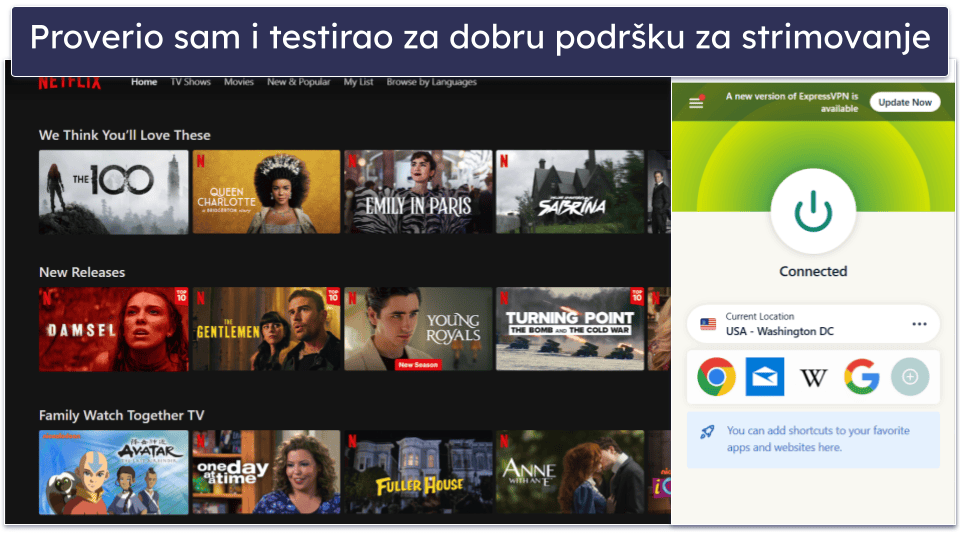Open the ExpressVPN hamburger menu
Viewport: 960px width, 540px height.
pos(696,102)
